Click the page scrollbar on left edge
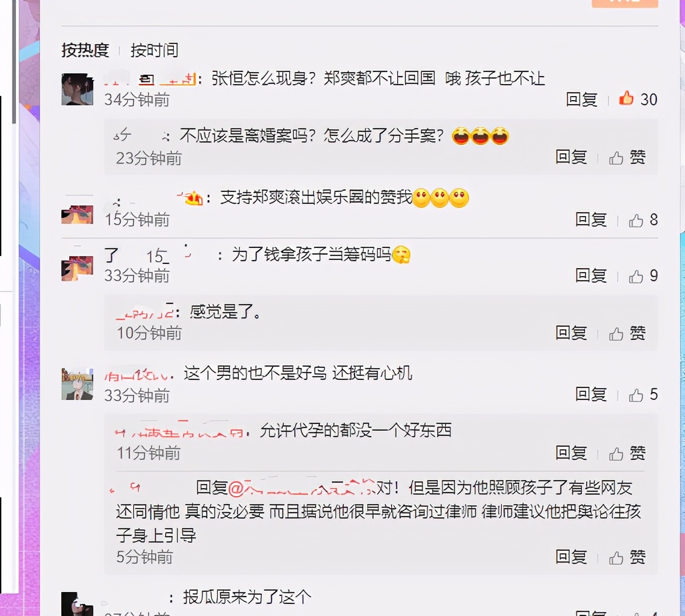Image resolution: width=685 pixels, height=616 pixels. coord(15,61)
